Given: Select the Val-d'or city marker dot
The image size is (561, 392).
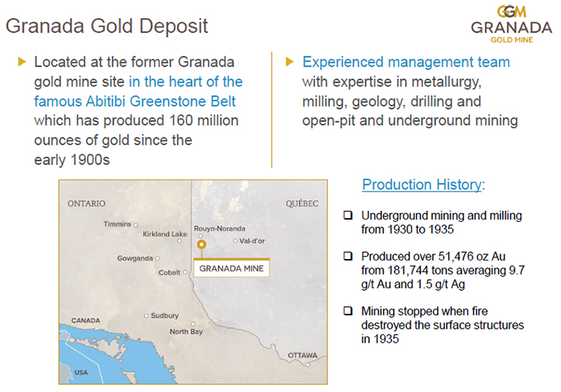Looking at the screenshot, I should coord(235,241).
